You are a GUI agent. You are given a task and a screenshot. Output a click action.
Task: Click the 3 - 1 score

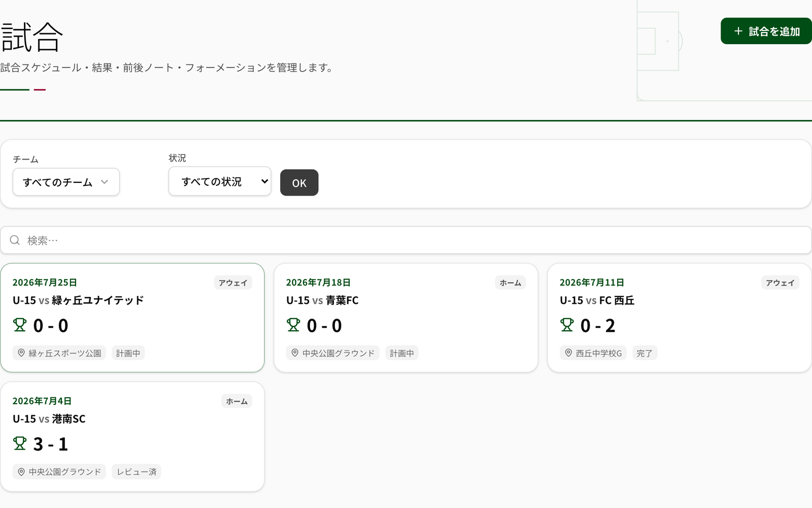(x=51, y=444)
